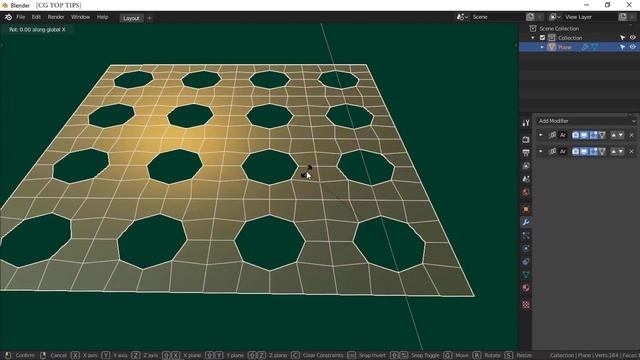The height and width of the screenshot is (360, 640).
Task: Expand the Plane object in outliner
Action: coord(542,47)
